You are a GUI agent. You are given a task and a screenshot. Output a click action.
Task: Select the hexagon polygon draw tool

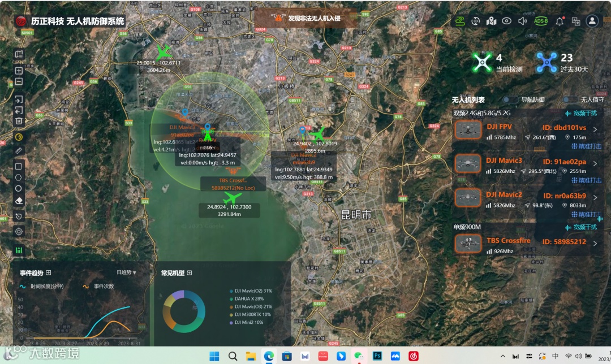pos(18,177)
